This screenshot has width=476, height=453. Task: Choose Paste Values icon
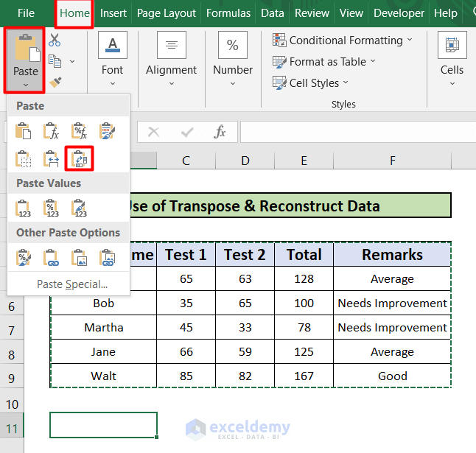click(24, 208)
